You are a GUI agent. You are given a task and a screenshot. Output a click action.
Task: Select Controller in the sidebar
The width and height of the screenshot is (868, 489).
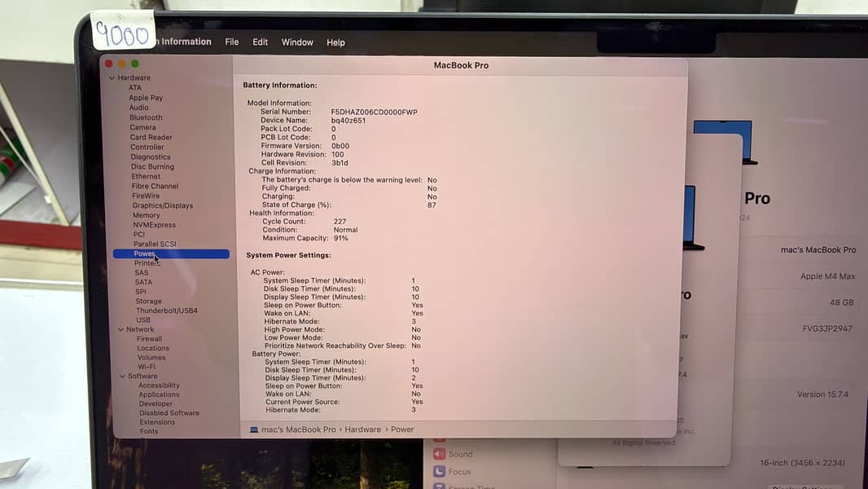coord(147,148)
